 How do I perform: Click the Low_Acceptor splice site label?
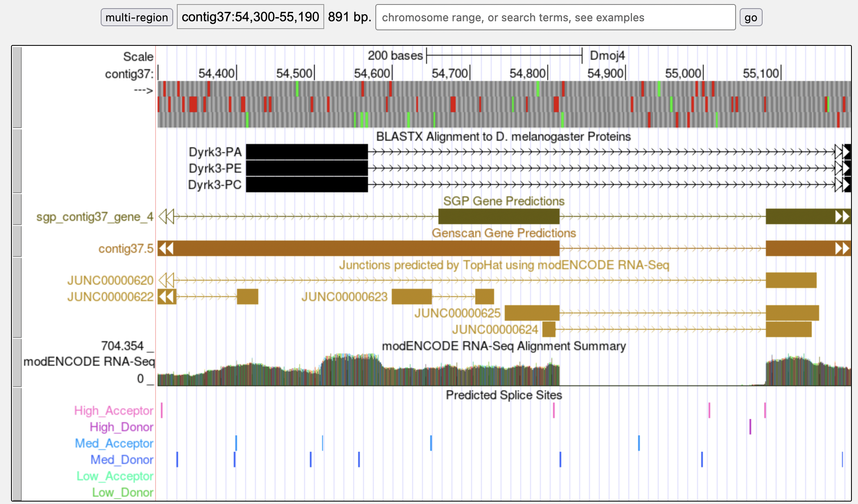coord(115,476)
